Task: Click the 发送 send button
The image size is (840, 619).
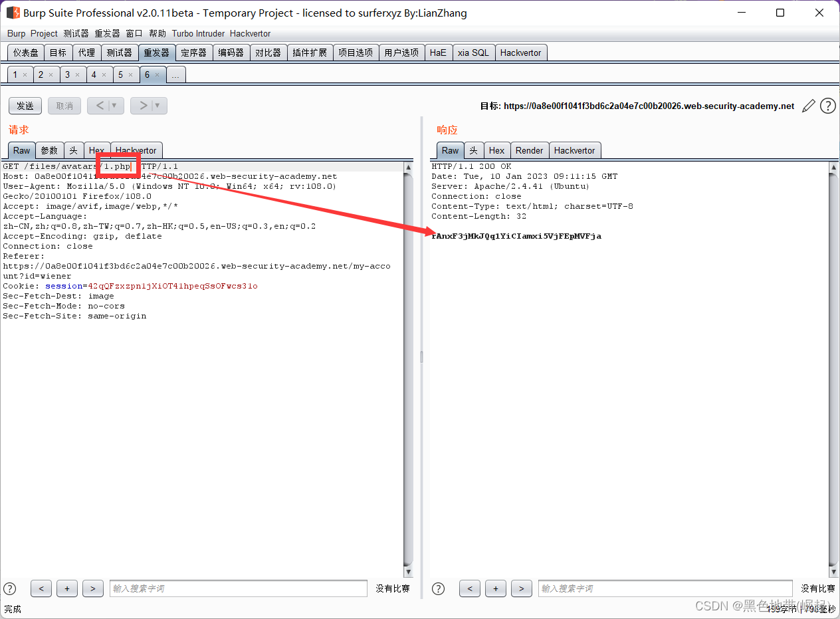Action: tap(25, 106)
